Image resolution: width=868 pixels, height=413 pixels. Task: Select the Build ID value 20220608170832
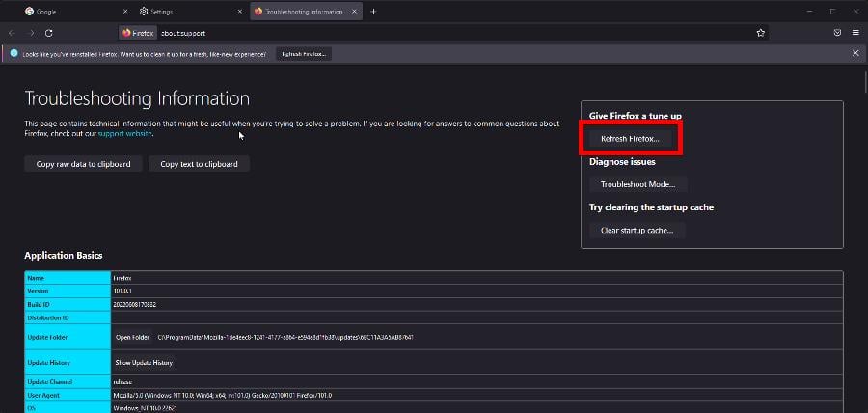point(134,305)
